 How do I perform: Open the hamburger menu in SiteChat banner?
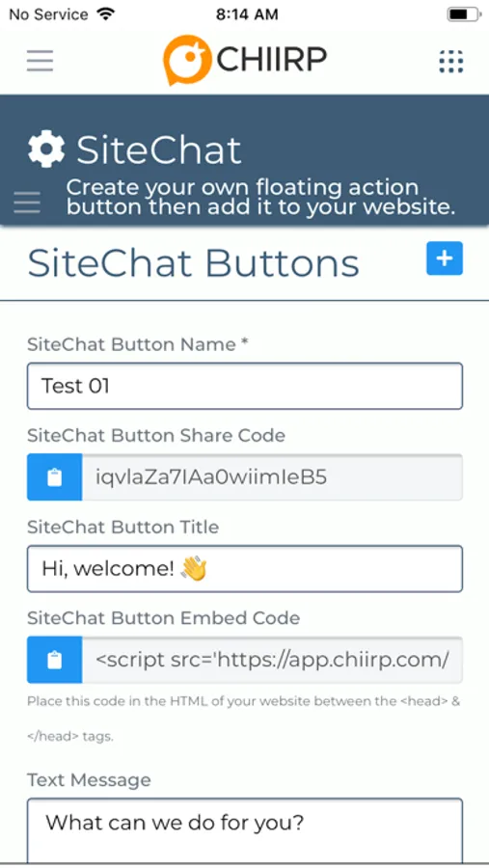point(27,203)
